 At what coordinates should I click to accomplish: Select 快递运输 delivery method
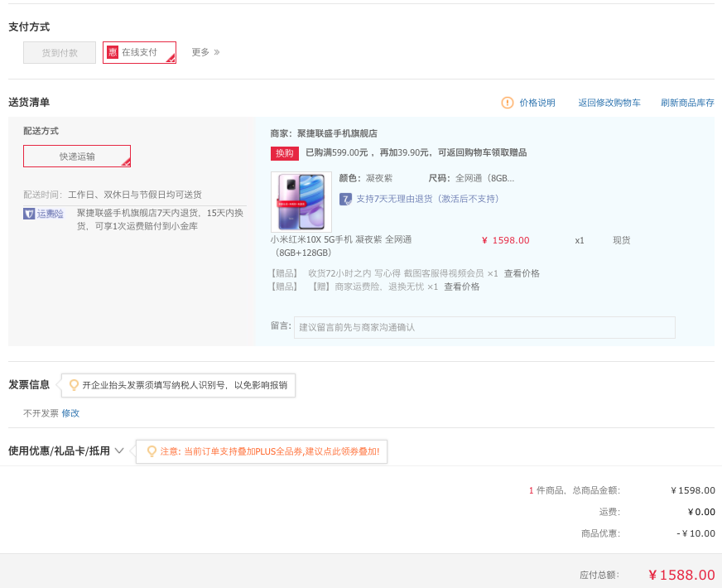[x=77, y=156]
